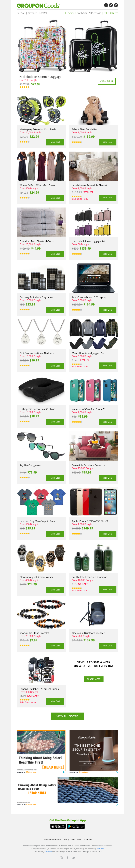Open the Gift Cards footer link
The height and width of the screenshot is (868, 135).
(77, 839)
